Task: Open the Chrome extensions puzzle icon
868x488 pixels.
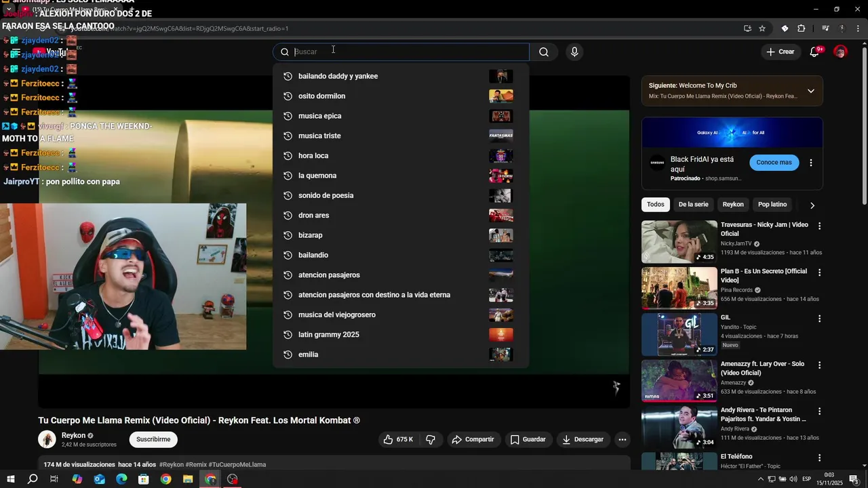Action: click(x=801, y=28)
